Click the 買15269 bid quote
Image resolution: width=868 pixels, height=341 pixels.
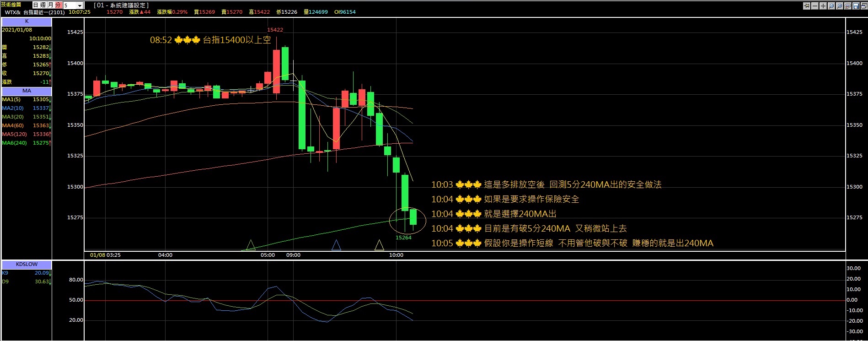click(x=204, y=12)
